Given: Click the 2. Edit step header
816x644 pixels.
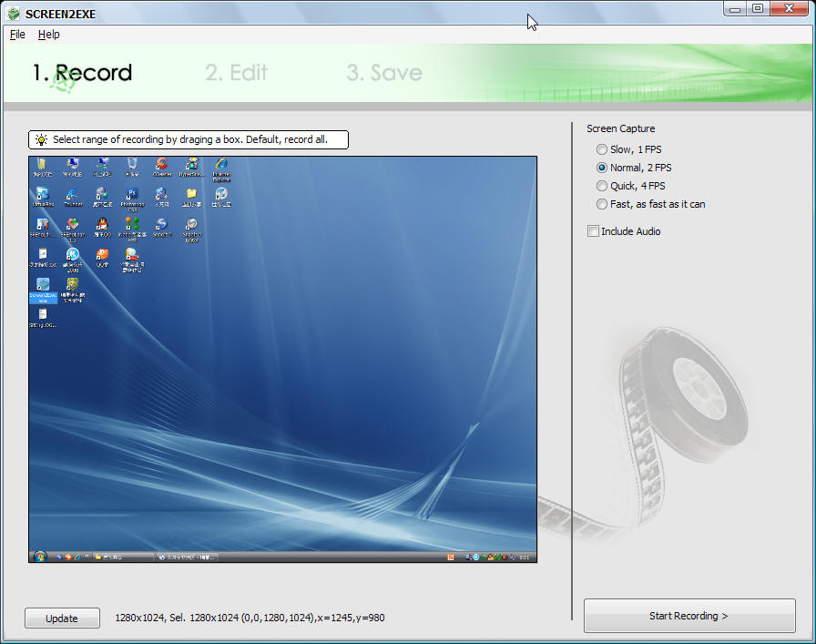Looking at the screenshot, I should [236, 73].
